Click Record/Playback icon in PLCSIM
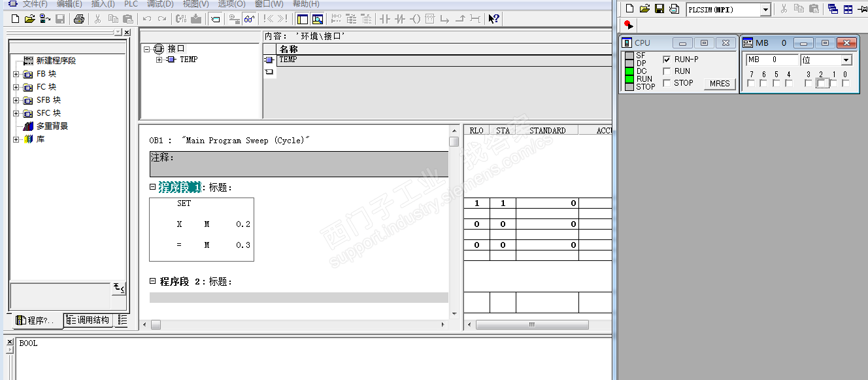This screenshot has height=380, width=868. 628,25
